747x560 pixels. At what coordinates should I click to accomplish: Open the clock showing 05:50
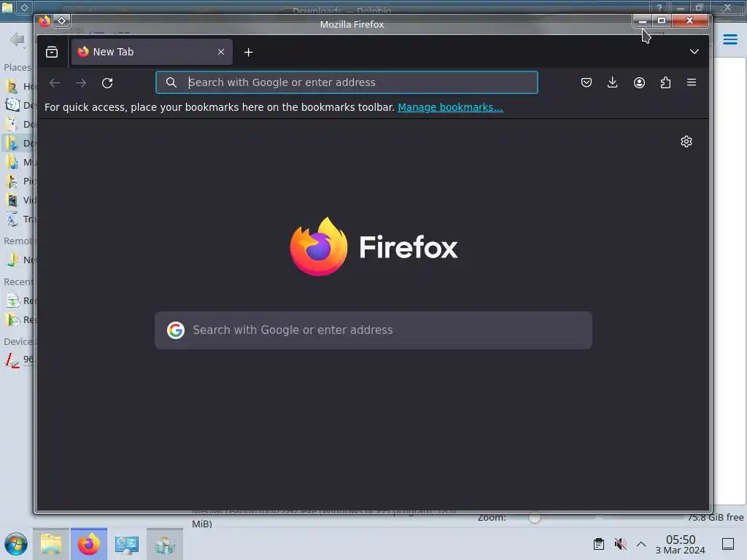point(681,544)
